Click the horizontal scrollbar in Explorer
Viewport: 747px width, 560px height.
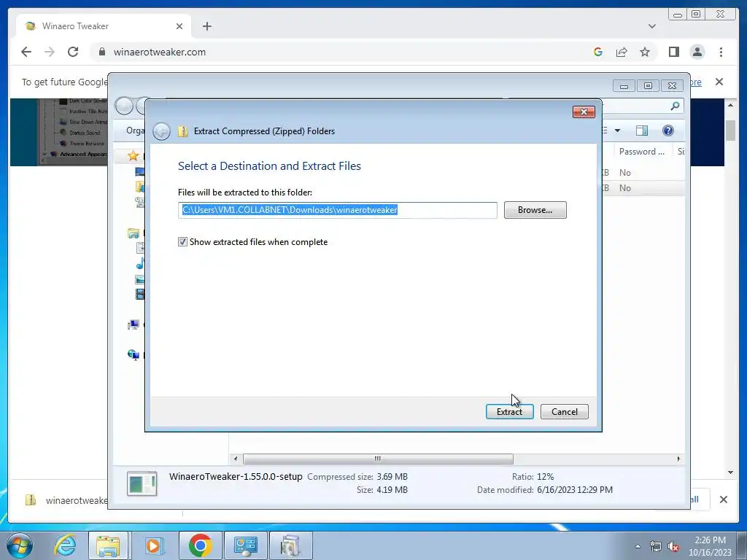378,459
